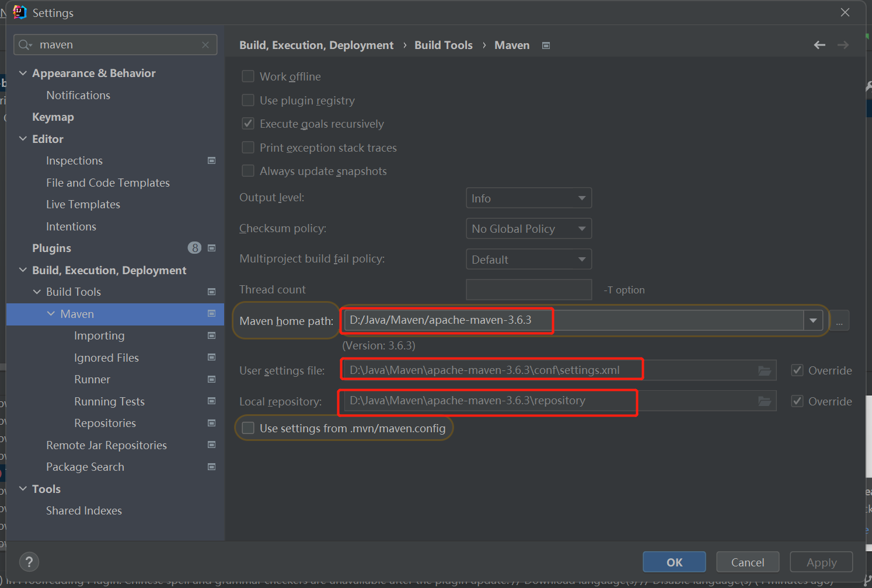Click project icon on Ignored Files row
The image size is (872, 588).
tap(212, 358)
